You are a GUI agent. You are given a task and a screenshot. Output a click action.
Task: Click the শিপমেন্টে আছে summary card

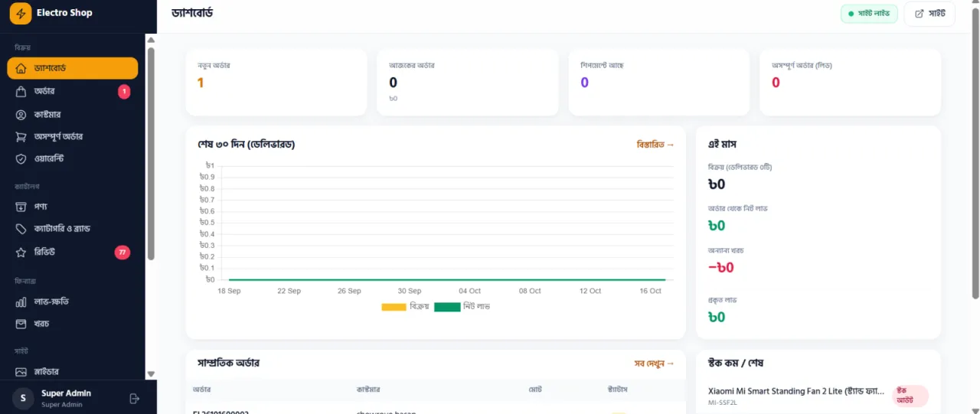point(659,83)
